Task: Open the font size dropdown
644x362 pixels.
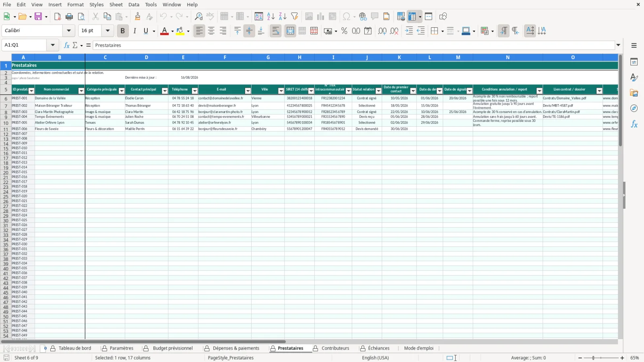Action: 107,31
